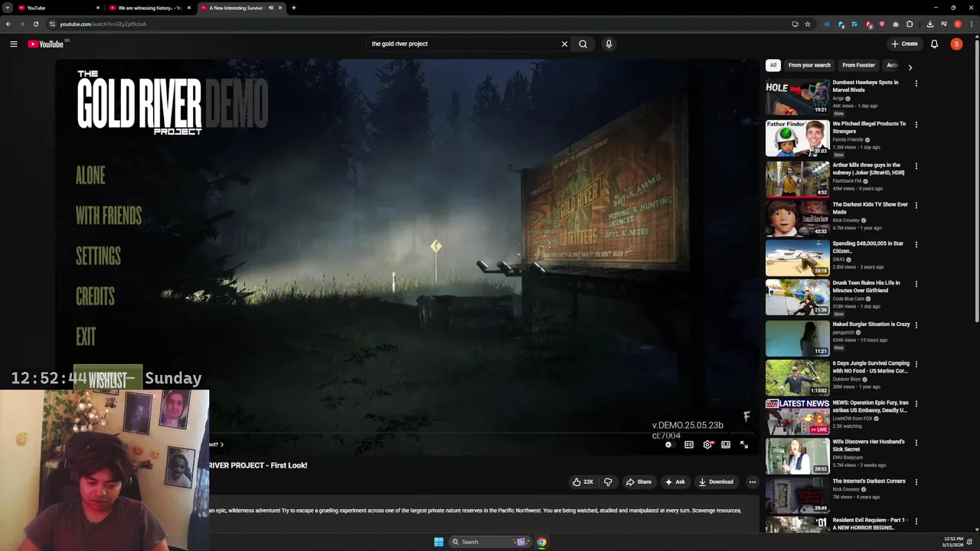Open YouTube notifications bell
This screenshot has height=551, width=980.
pyautogui.click(x=934, y=44)
